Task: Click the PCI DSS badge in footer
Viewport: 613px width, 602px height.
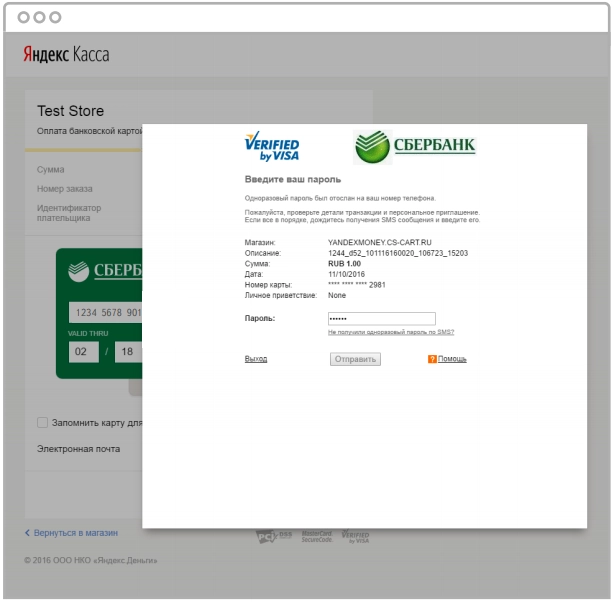Action: point(274,536)
